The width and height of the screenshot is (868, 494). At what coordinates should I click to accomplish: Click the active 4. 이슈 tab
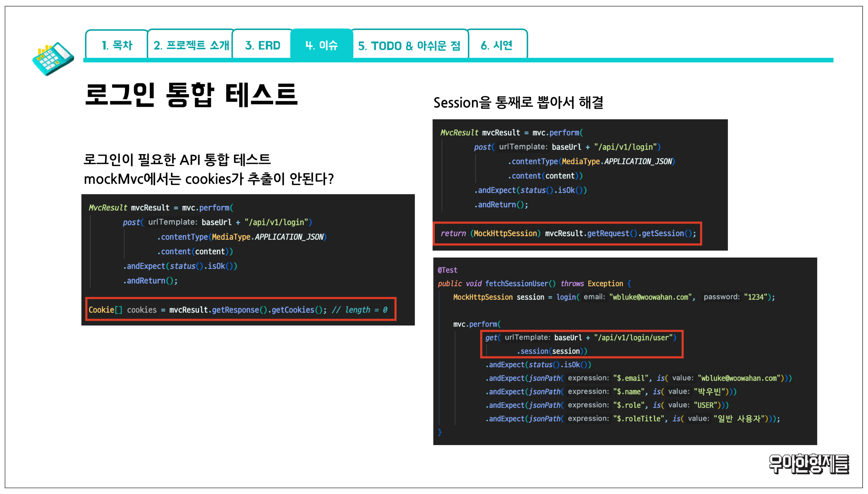(321, 45)
